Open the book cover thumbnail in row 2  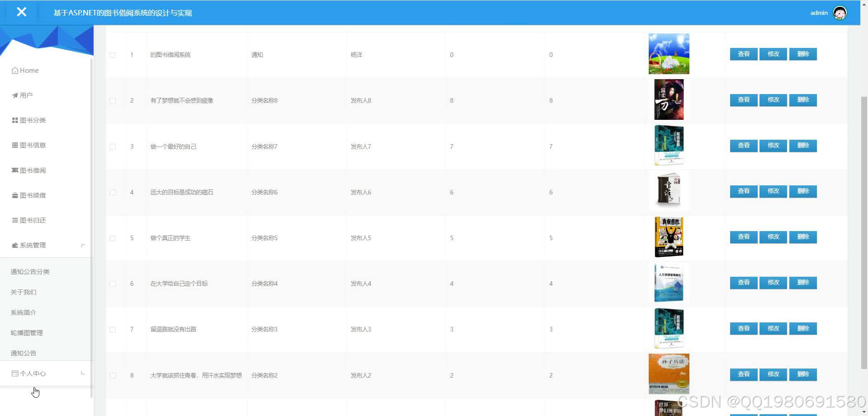coord(669,99)
